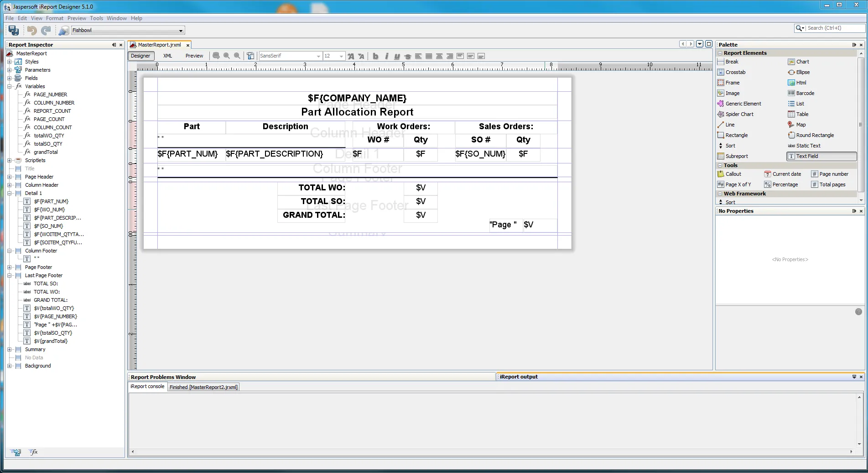
Task: Open the File menu
Action: (x=9, y=18)
